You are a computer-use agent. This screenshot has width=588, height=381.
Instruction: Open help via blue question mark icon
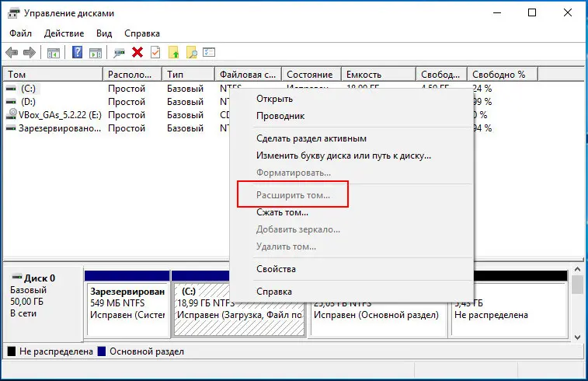click(x=77, y=52)
